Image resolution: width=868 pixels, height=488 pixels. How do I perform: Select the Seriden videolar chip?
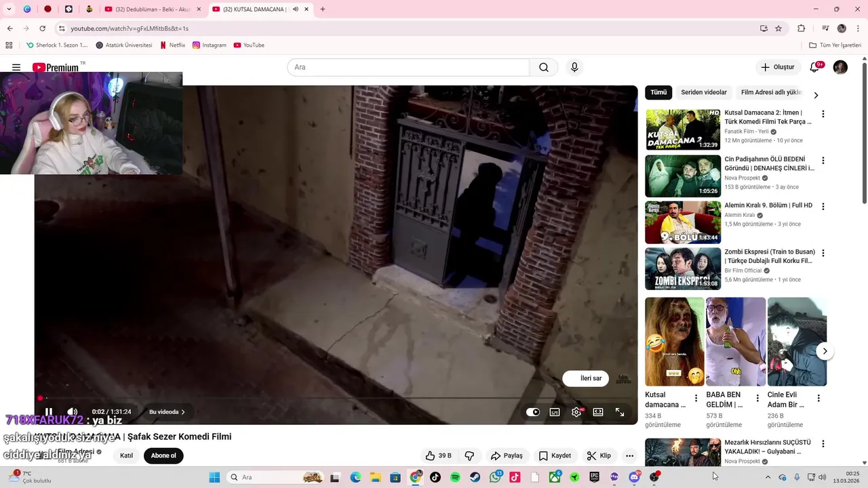pos(704,92)
